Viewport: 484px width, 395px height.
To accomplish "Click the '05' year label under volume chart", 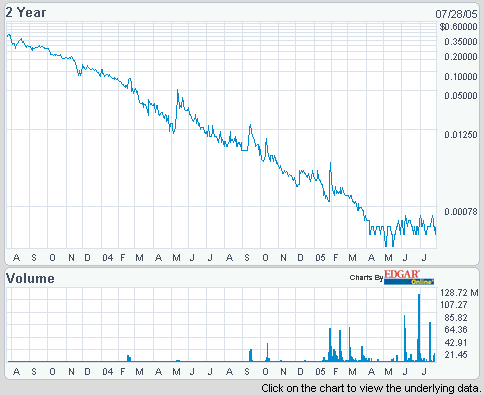I will 320,372.
